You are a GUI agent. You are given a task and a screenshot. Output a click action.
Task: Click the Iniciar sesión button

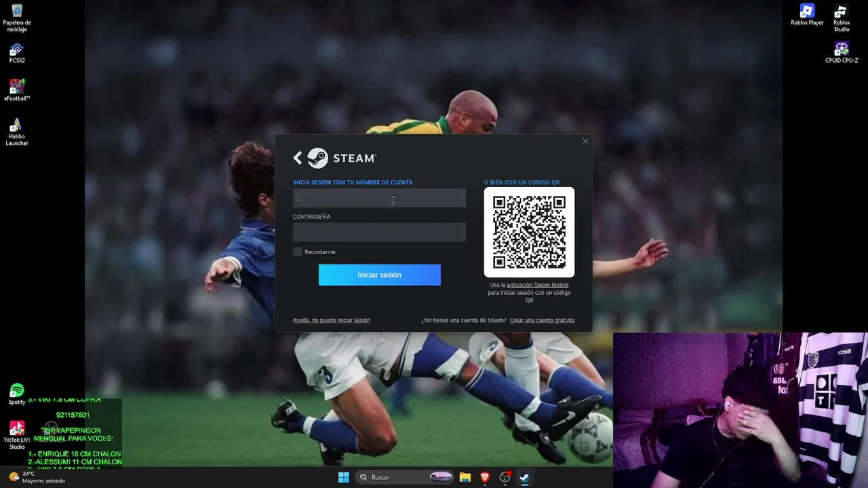[x=380, y=274]
